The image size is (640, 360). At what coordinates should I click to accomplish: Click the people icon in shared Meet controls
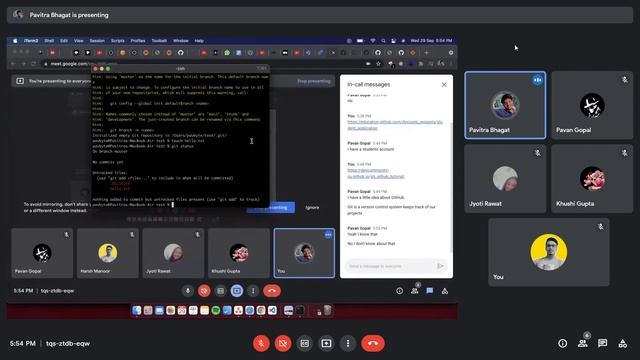coord(415,291)
